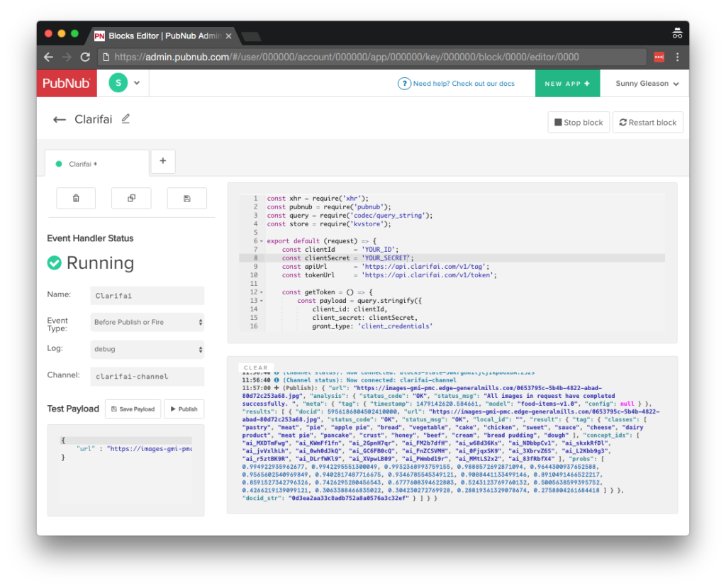This screenshot has width=726, height=588.
Task: Click the trash delete handler icon
Action: coord(76,199)
